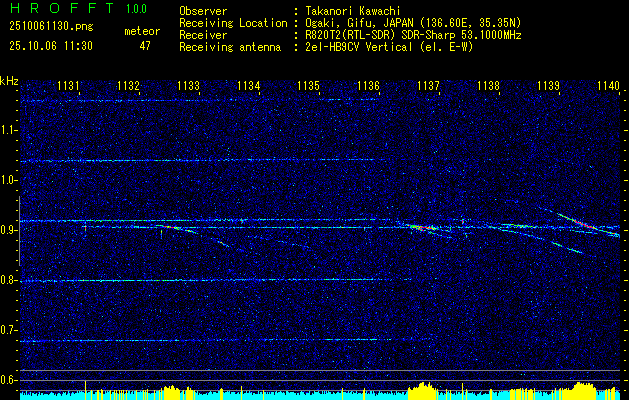Click time marker 1140
The width and height of the screenshot is (629, 400).
tap(609, 86)
